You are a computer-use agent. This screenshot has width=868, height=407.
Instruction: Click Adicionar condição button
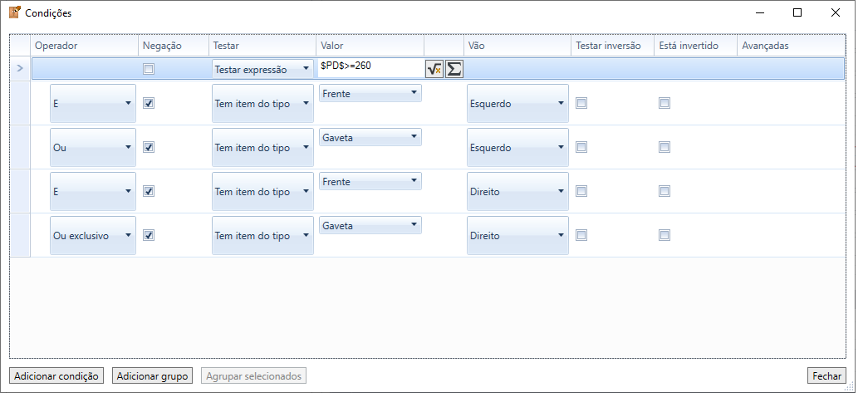click(x=56, y=376)
